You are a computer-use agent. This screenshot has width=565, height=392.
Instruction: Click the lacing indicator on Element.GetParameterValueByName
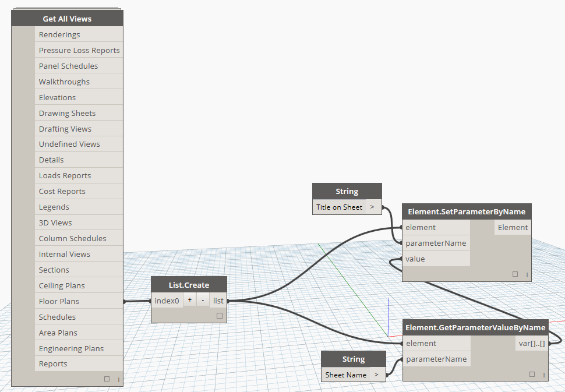coord(543,373)
